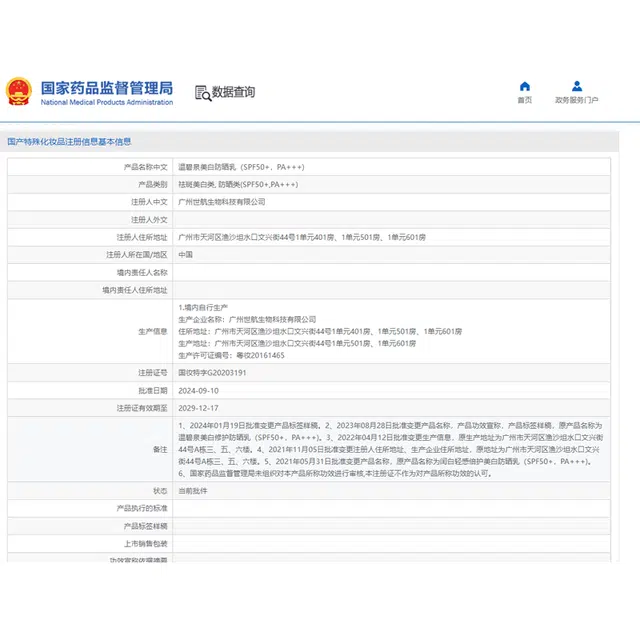Screen dimensions: 640x640
Task: Select the 首页 label in header
Action: pos(525,100)
